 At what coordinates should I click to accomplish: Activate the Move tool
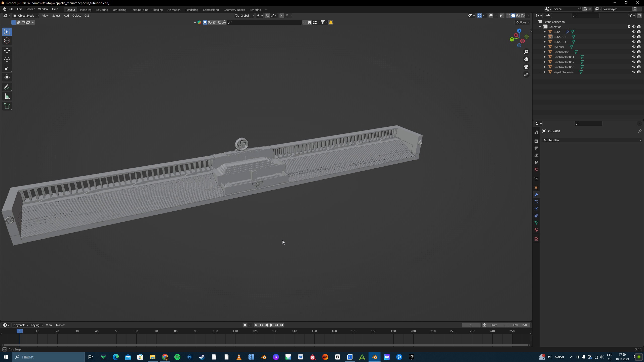tap(7, 51)
